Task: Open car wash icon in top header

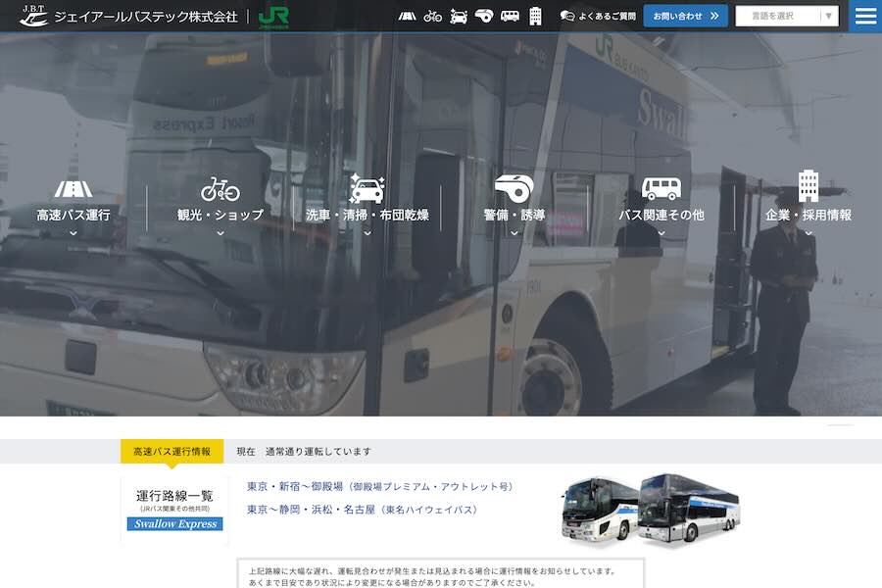Action: (459, 16)
